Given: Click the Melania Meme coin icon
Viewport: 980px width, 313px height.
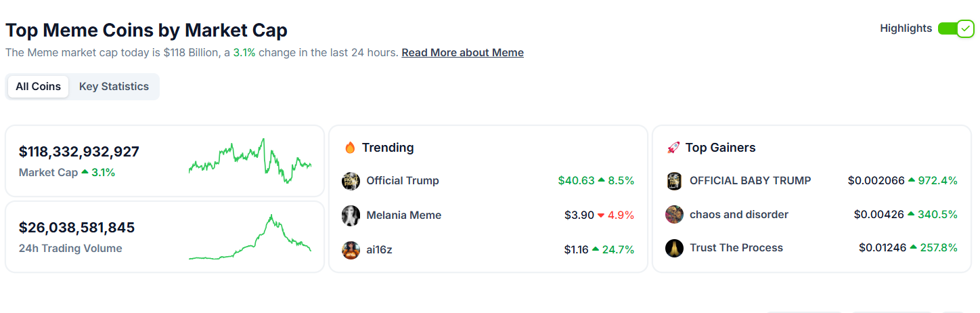Looking at the screenshot, I should pyautogui.click(x=351, y=215).
